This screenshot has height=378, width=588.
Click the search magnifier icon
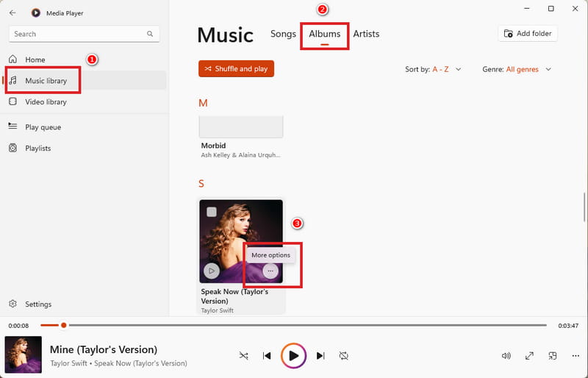(150, 34)
